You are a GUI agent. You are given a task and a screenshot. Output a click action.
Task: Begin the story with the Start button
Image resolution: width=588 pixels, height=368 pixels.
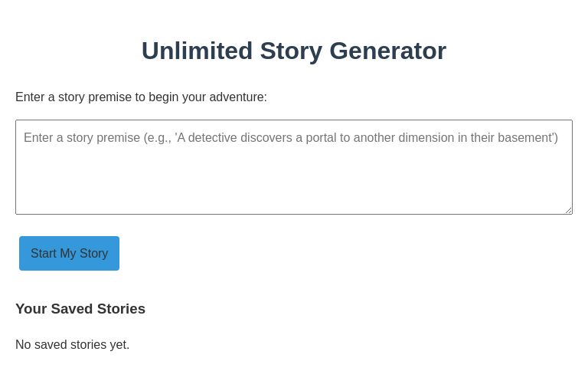click(69, 253)
